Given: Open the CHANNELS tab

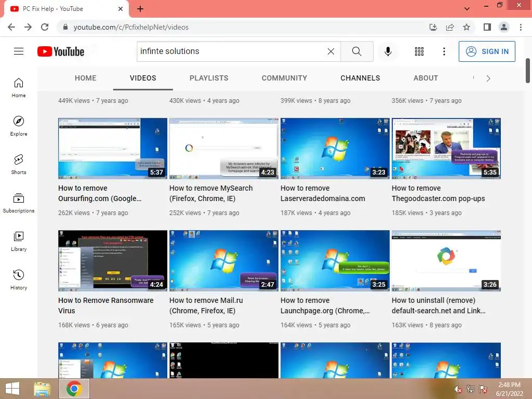Looking at the screenshot, I should pyautogui.click(x=361, y=78).
